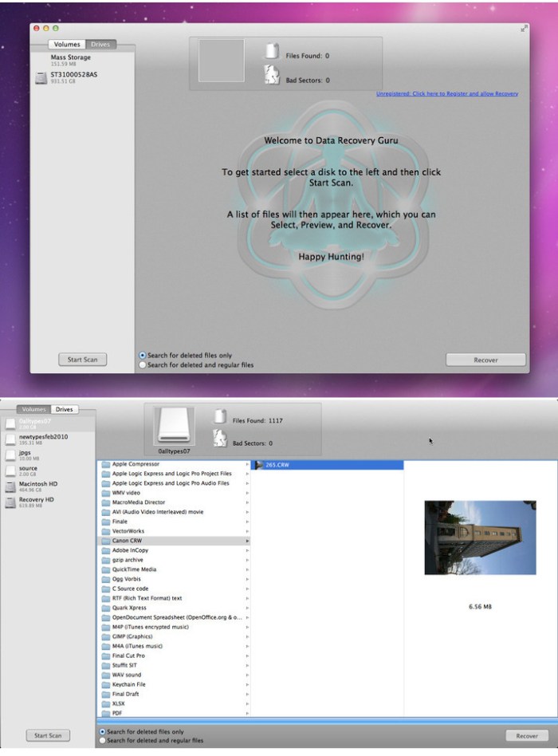558x756 pixels.
Task: Expand QuickTime Media folder arrow
Action: tap(247, 569)
